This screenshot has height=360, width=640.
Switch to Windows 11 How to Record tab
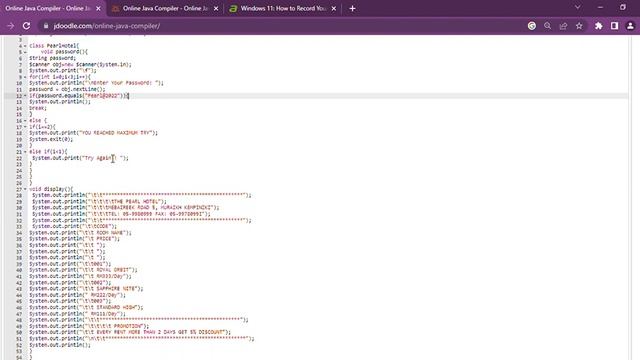[x=283, y=8]
